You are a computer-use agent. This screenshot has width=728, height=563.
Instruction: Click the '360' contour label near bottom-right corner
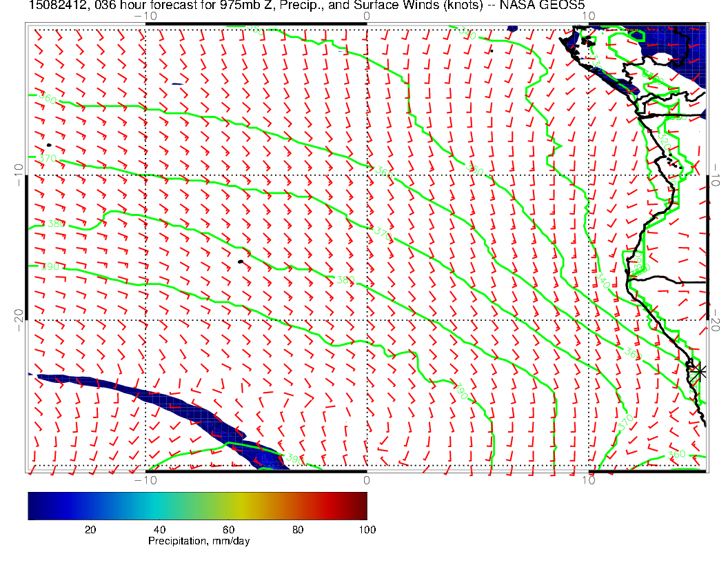pos(677,454)
